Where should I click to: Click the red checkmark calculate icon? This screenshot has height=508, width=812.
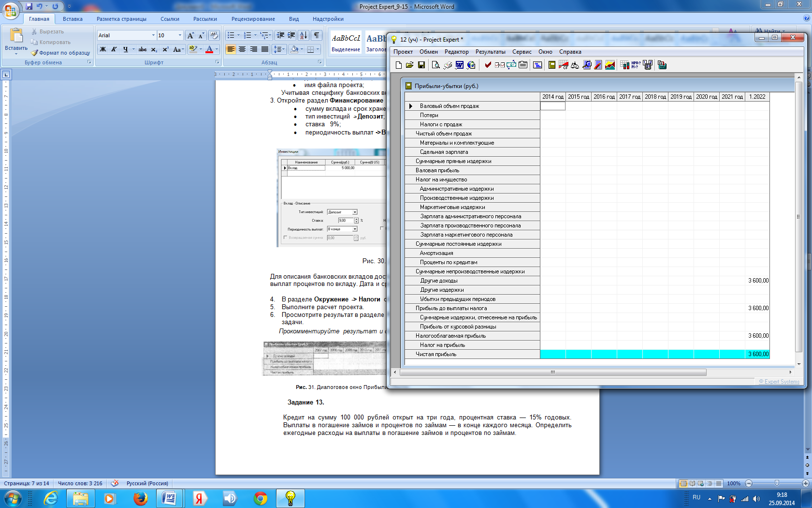[x=488, y=65]
